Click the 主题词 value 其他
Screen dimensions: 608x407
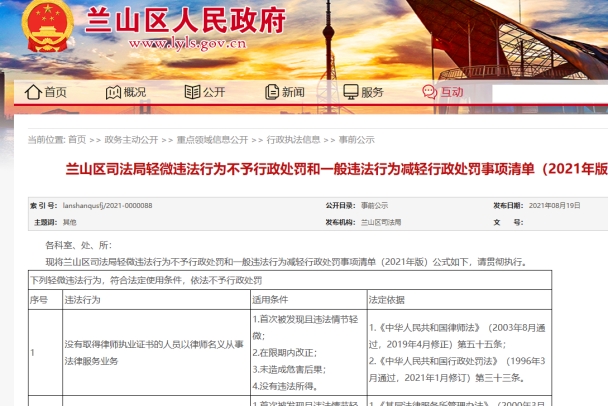(x=70, y=222)
